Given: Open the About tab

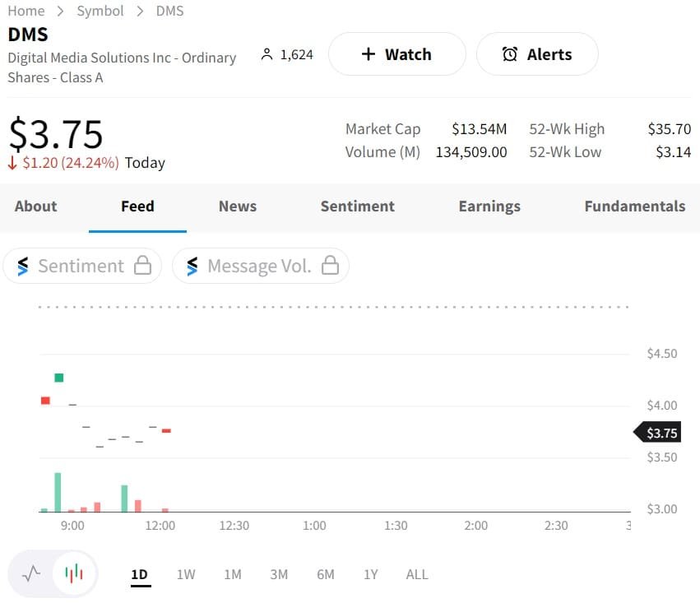Looking at the screenshot, I should coord(36,206).
